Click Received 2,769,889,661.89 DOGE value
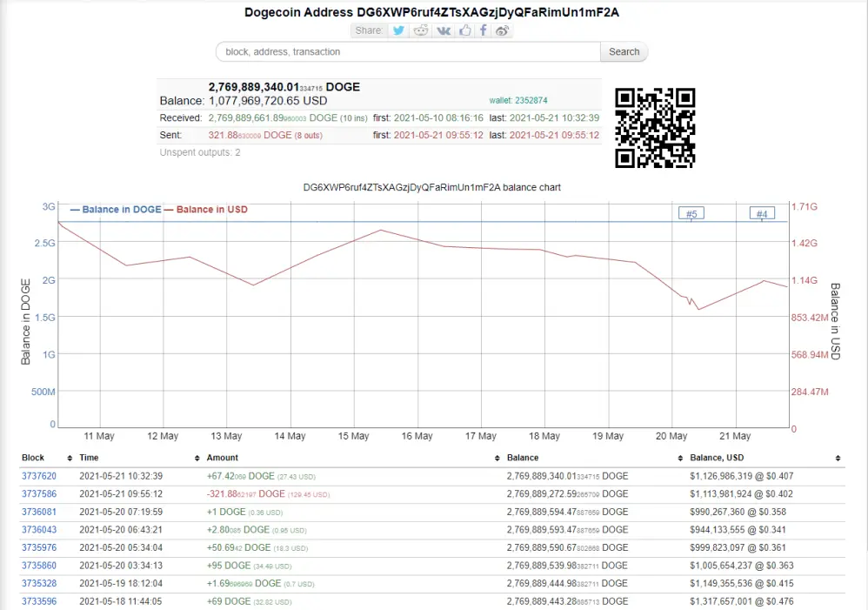The height and width of the screenshot is (610, 868). 273,118
